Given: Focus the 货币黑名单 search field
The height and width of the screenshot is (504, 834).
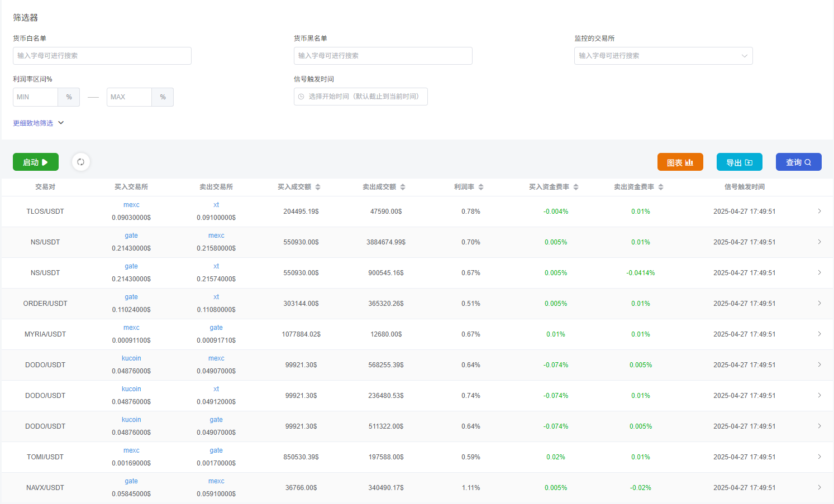Looking at the screenshot, I should pyautogui.click(x=383, y=56).
